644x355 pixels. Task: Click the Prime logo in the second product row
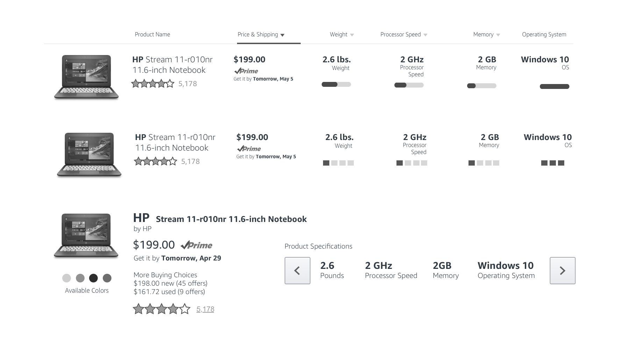tap(249, 149)
